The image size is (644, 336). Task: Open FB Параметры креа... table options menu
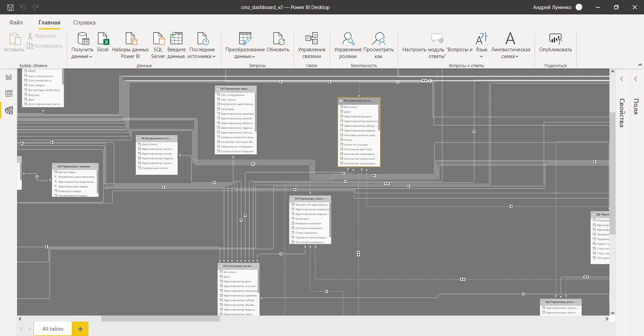coord(253,89)
